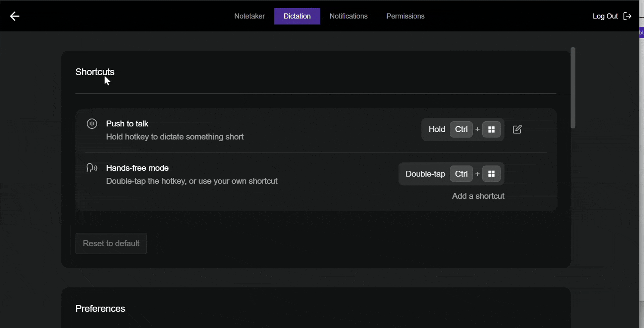Click the Windows key icon in Hold shortcut

click(491, 129)
